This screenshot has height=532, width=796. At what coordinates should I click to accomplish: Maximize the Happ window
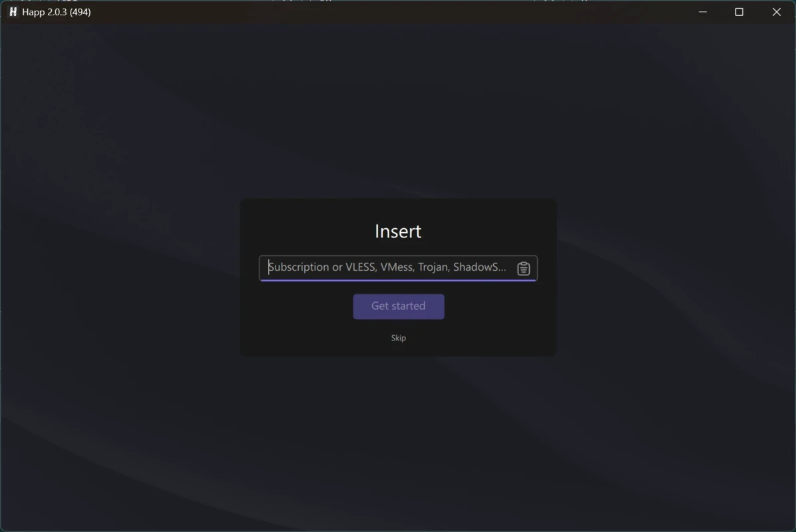[x=739, y=12]
